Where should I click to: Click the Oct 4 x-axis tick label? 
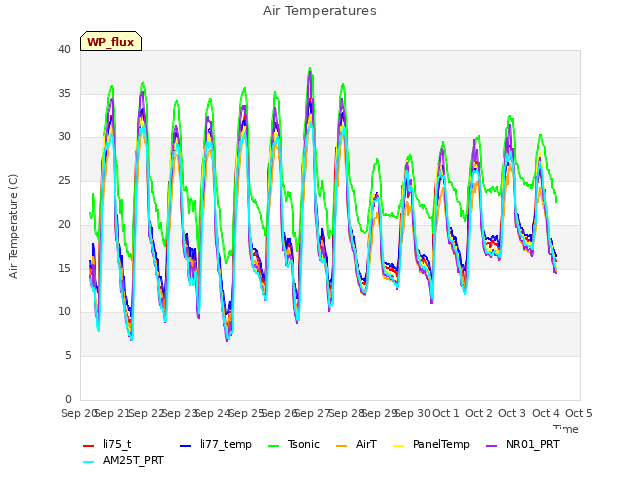[546, 413]
